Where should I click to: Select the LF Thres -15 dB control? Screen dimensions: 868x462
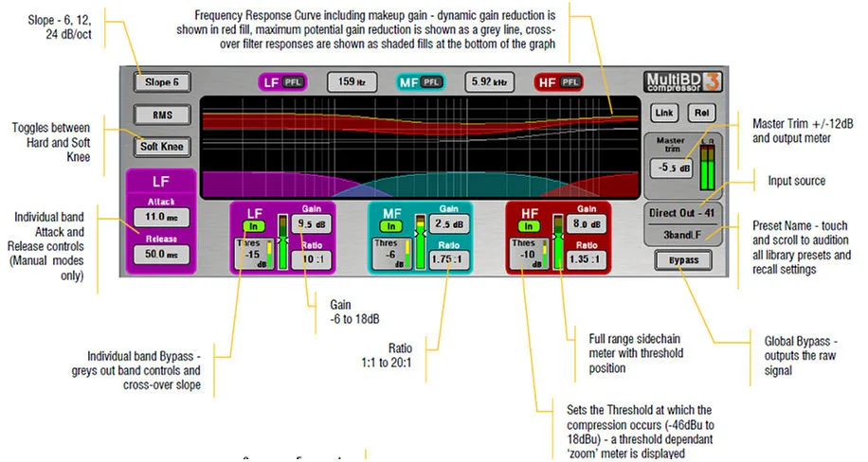254,254
